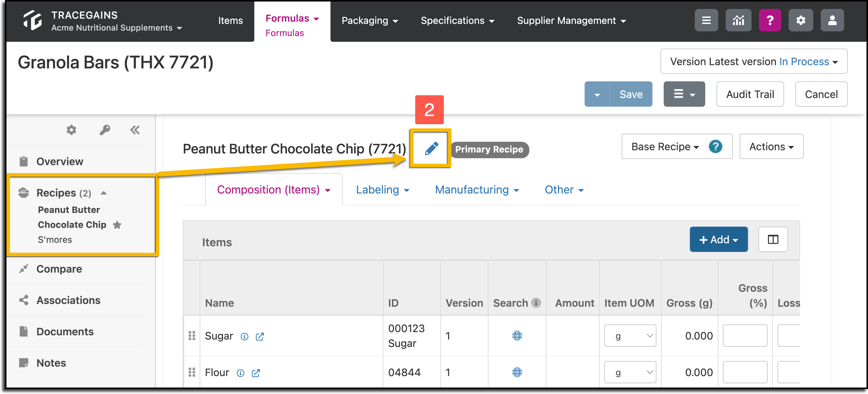Click the user profile icon
The height and width of the screenshot is (394, 868).
tap(832, 21)
